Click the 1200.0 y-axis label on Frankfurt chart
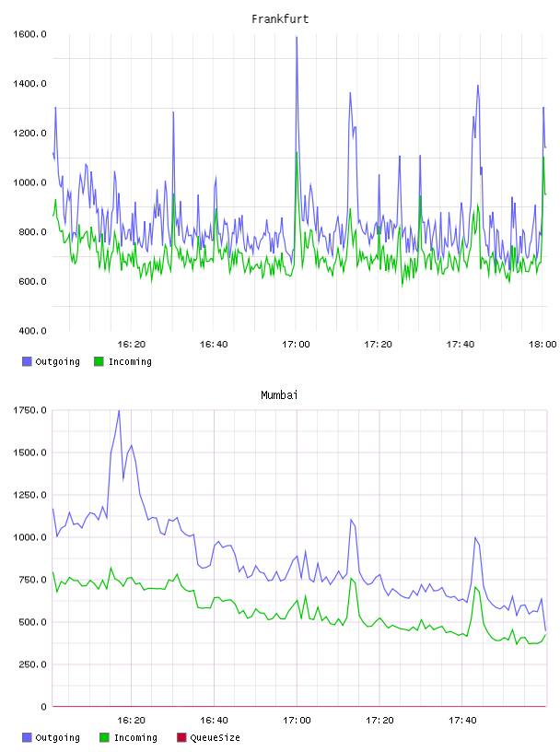560x752 pixels. pos(29,133)
